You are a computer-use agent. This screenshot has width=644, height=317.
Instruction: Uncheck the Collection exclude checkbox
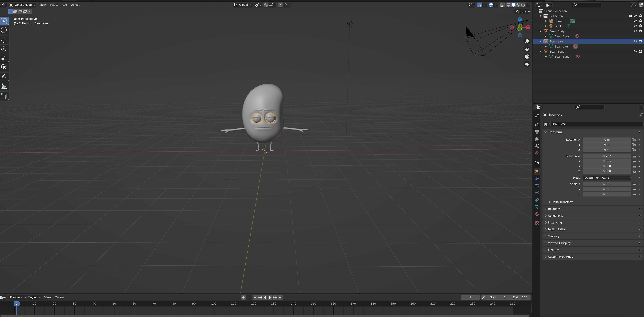point(630,16)
